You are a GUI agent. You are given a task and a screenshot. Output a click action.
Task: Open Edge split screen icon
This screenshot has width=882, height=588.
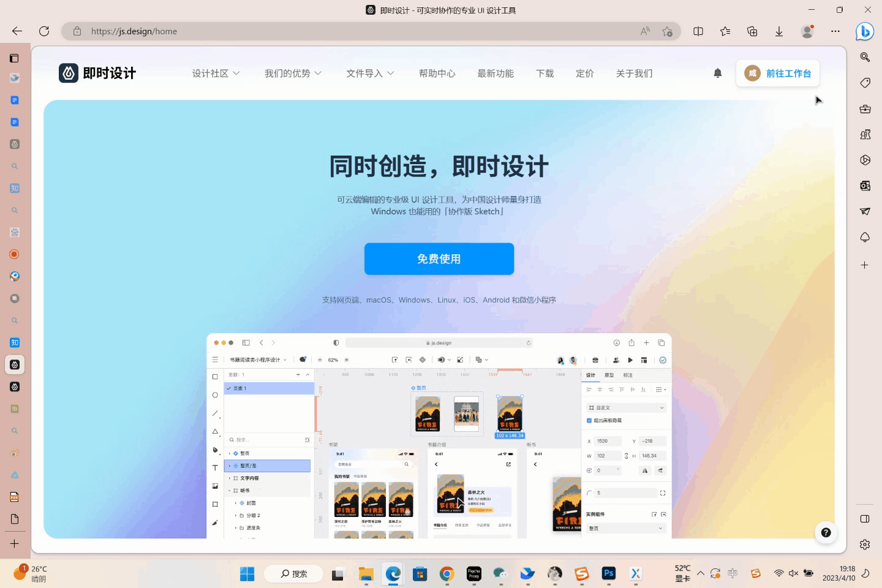point(698,31)
